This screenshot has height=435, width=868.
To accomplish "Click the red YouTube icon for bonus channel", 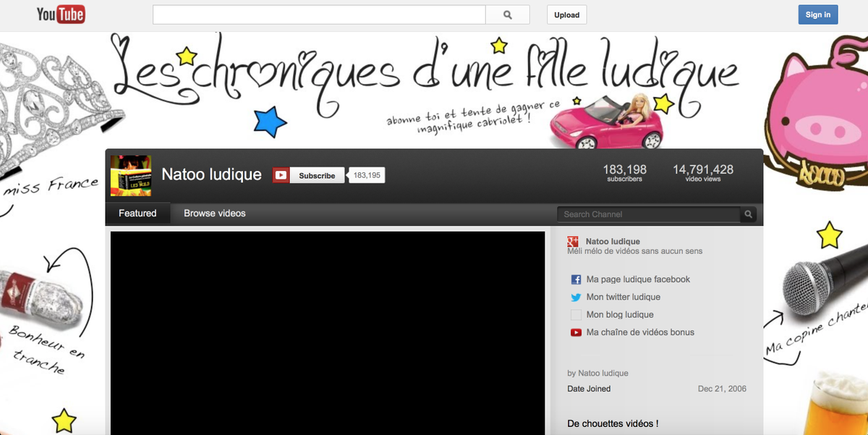I will coord(576,333).
